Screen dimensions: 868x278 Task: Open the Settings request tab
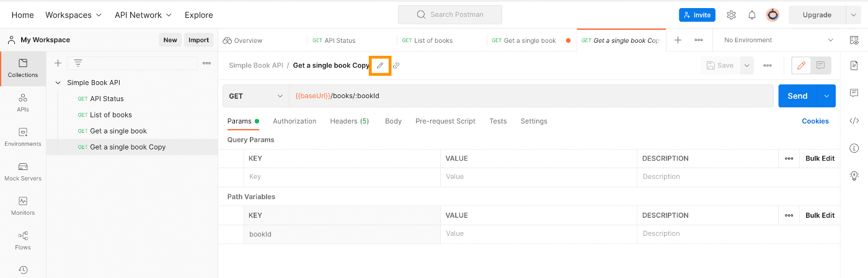[x=534, y=121]
